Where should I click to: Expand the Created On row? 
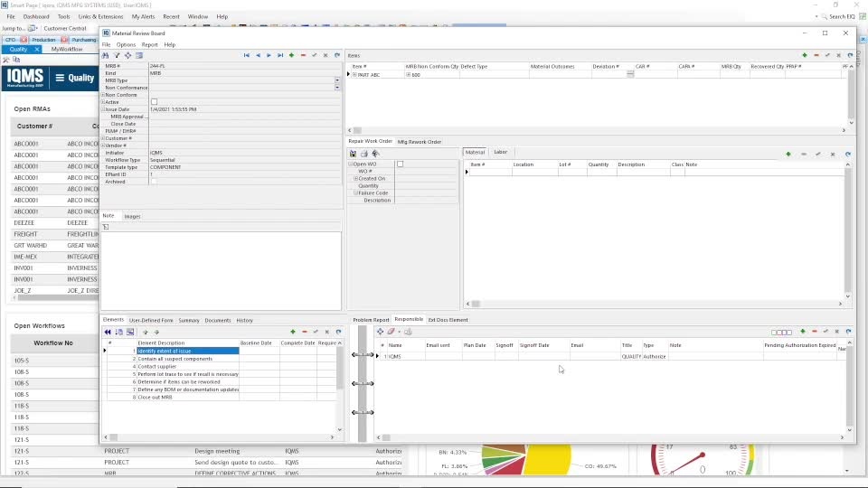click(x=356, y=179)
